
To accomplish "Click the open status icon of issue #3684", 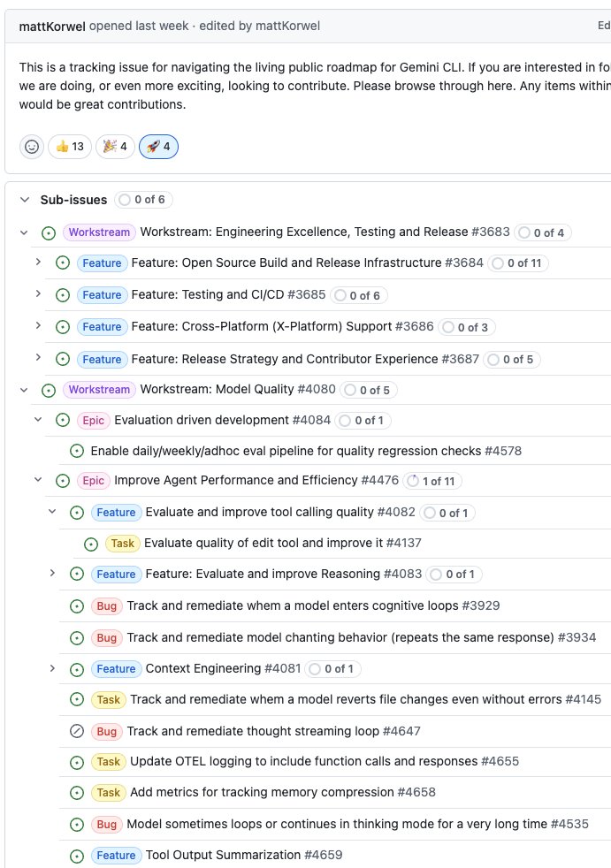I will click(63, 263).
